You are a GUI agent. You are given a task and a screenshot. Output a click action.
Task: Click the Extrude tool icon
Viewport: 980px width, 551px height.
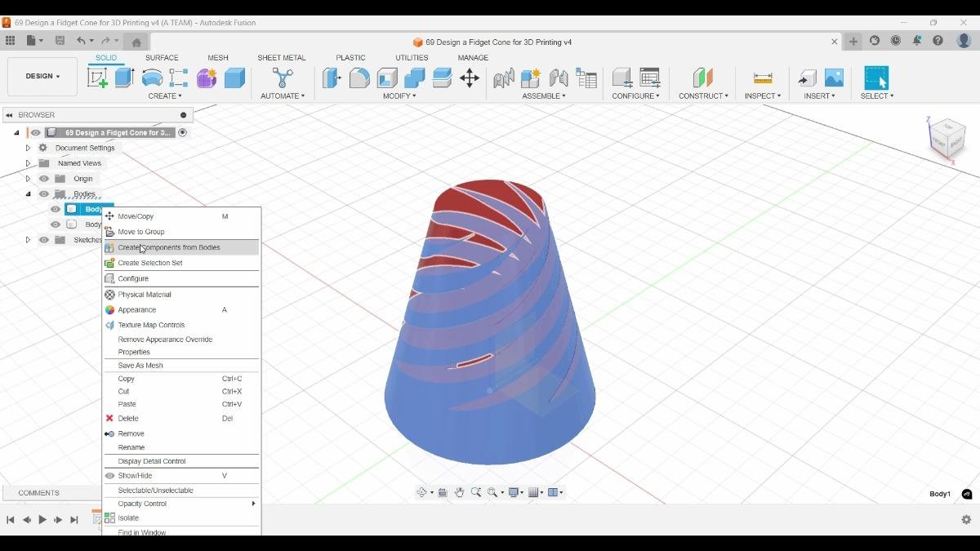pyautogui.click(x=124, y=78)
